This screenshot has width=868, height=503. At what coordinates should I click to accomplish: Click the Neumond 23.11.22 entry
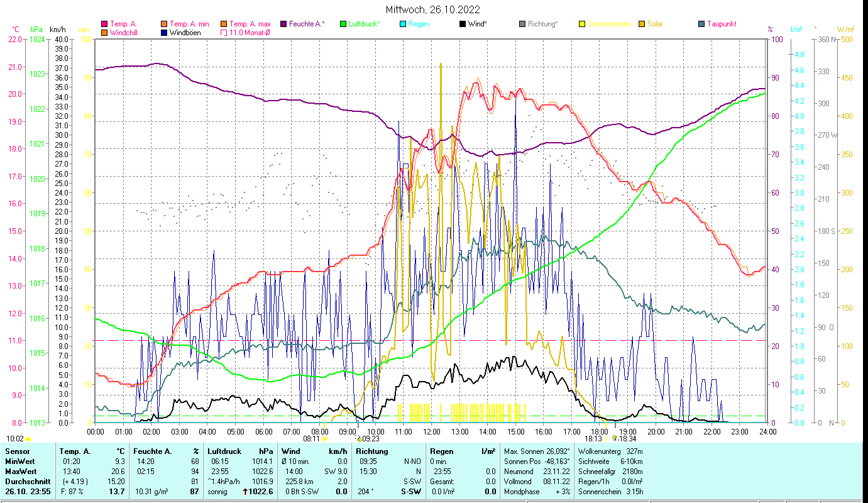(537, 472)
